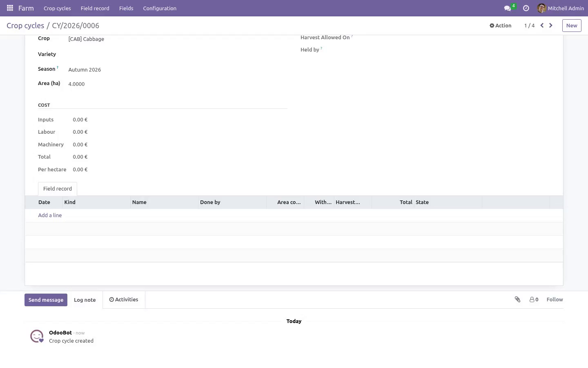Sort the table by the Name column

164,202
